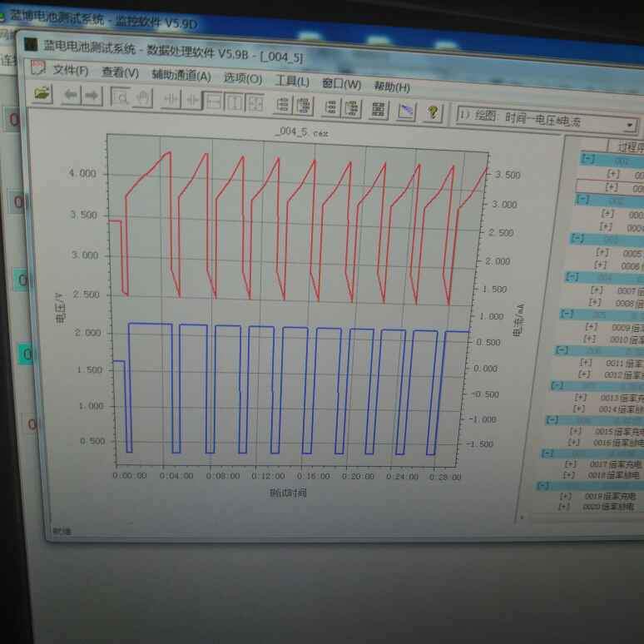Expand step 0008 with its [+] marker
This screenshot has height=644, width=644.
(x=594, y=302)
